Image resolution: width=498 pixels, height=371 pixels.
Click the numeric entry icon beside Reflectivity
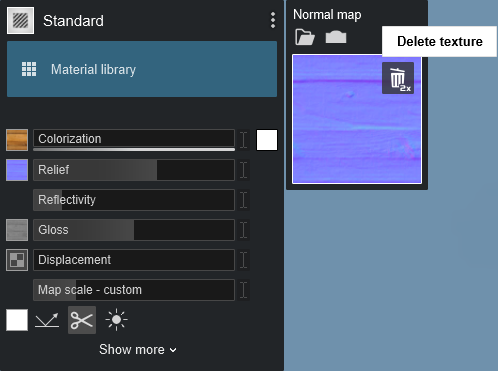(x=244, y=200)
